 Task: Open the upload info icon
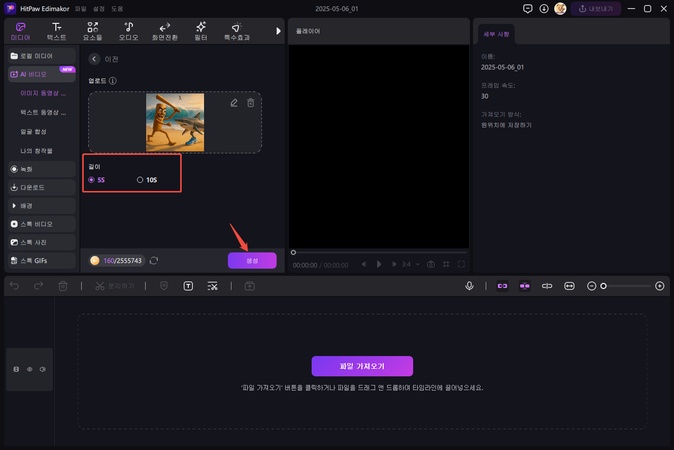113,81
